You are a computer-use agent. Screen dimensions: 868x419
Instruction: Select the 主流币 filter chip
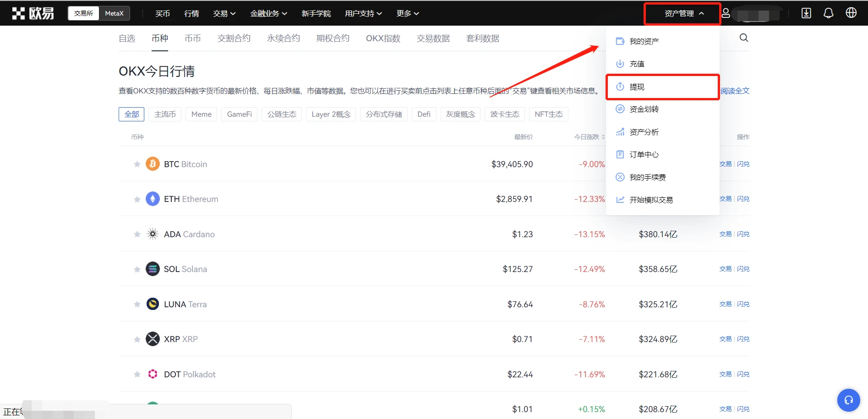(165, 114)
